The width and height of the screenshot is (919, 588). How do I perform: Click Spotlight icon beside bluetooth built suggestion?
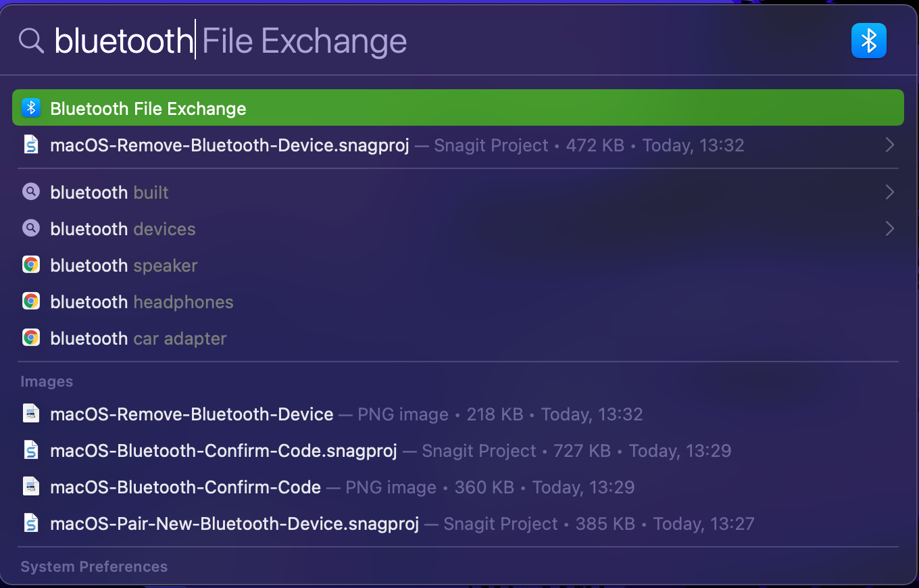[x=31, y=191]
